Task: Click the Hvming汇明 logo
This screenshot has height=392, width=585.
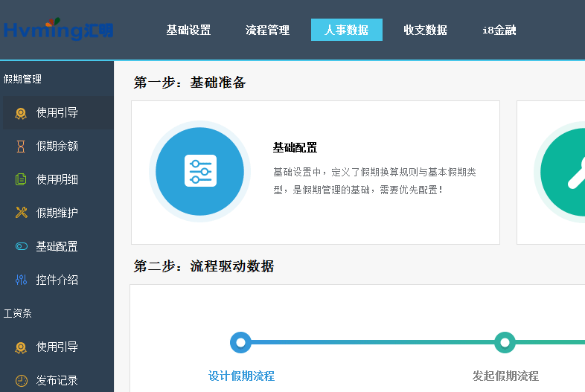Action: coord(58,29)
